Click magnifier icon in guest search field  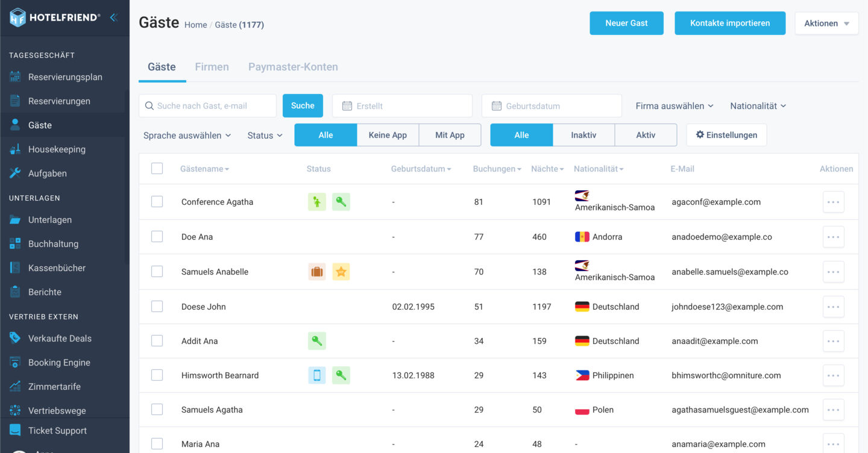(x=149, y=106)
